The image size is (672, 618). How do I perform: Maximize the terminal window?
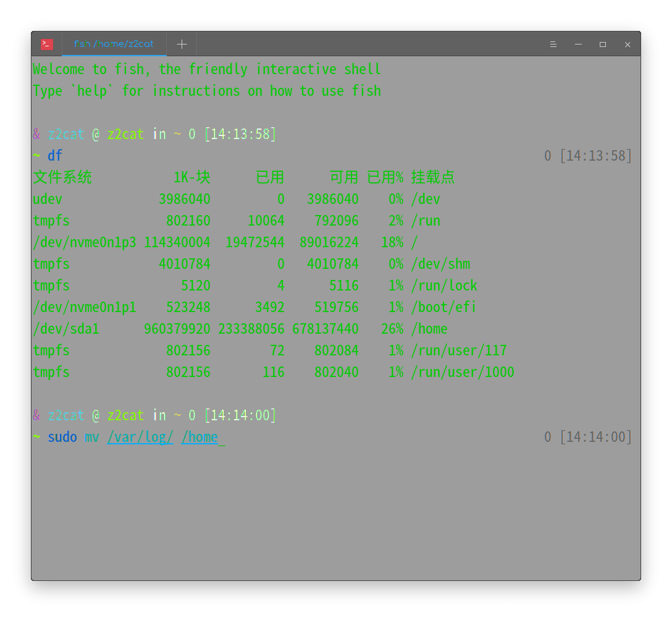(603, 44)
